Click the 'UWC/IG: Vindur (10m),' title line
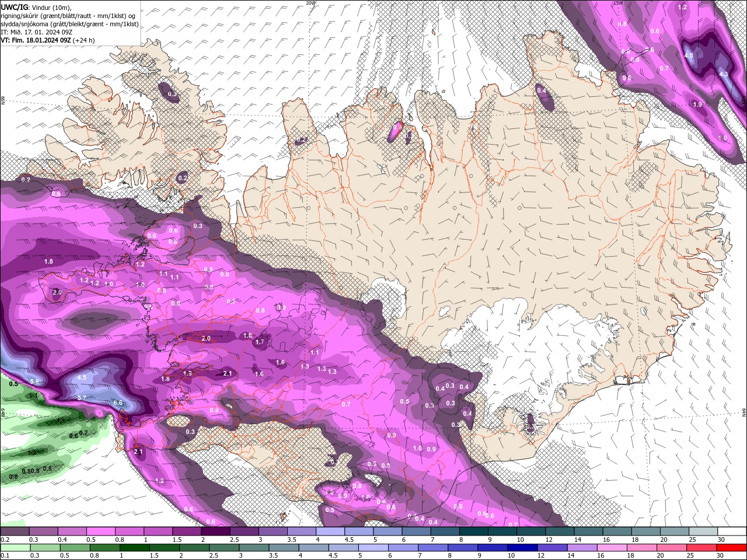The width and height of the screenshot is (747, 560). 36,7
